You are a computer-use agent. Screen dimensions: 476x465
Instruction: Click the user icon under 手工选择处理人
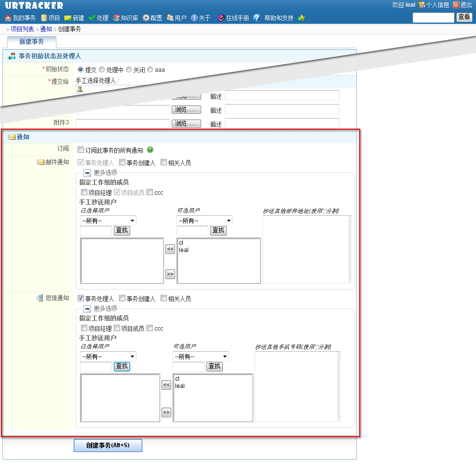(80, 89)
